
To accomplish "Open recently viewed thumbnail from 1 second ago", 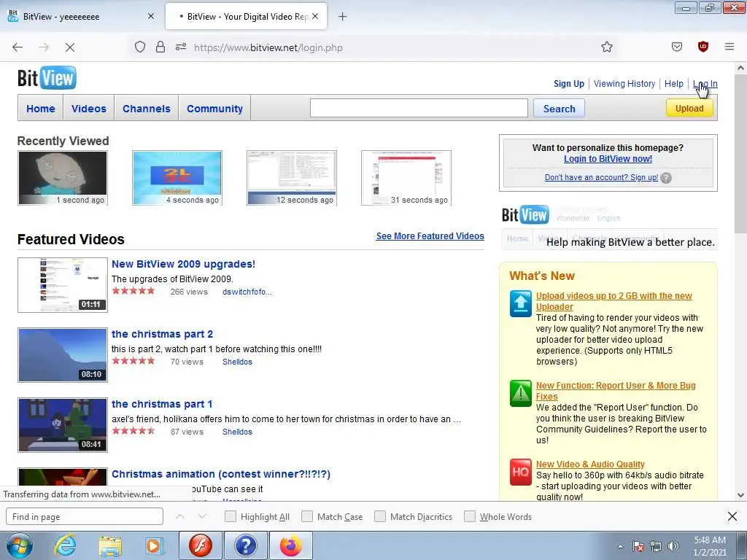I will [63, 178].
